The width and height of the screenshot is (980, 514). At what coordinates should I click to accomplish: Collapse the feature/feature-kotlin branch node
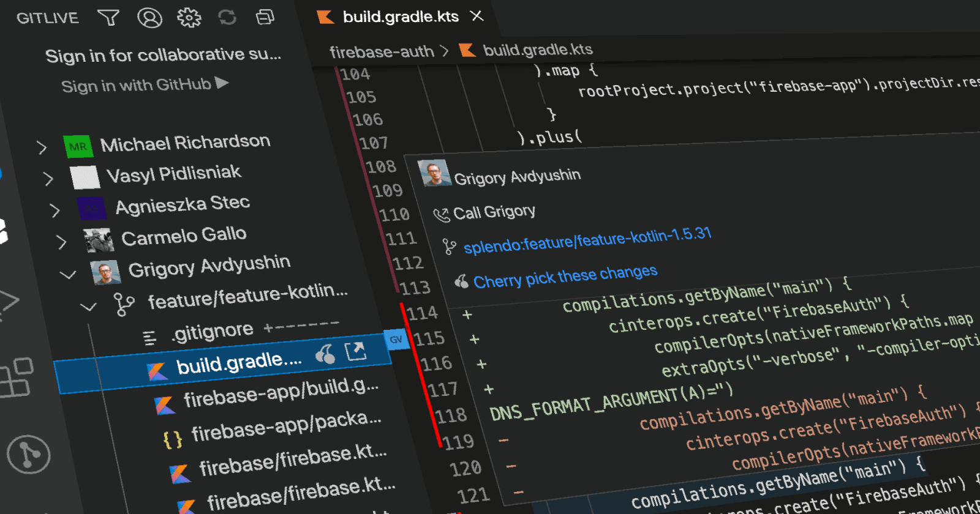(x=89, y=307)
